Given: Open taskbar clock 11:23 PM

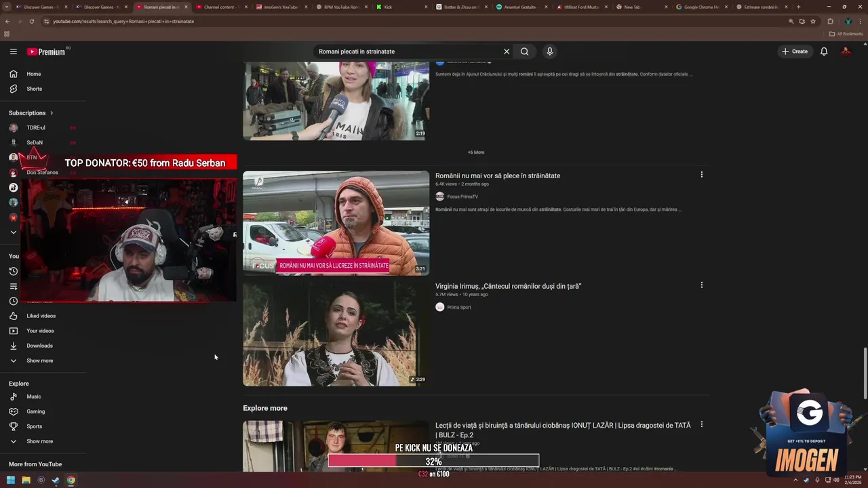Looking at the screenshot, I should tap(853, 480).
